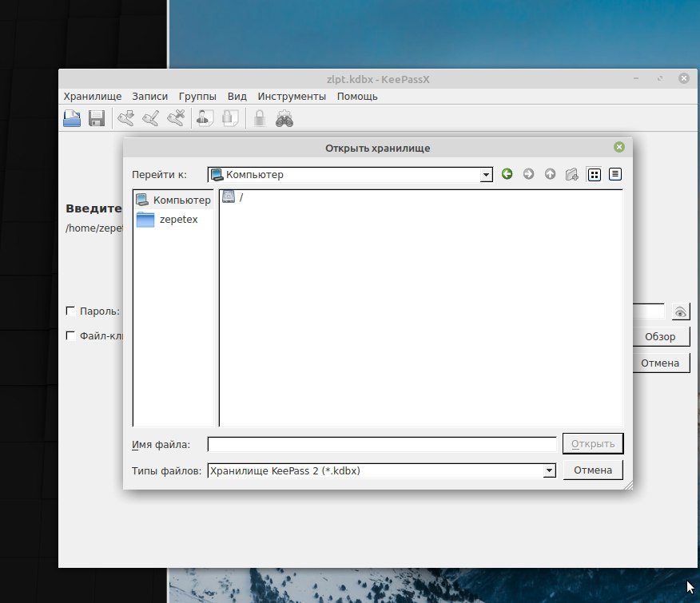Open the Группы menu

tap(197, 97)
